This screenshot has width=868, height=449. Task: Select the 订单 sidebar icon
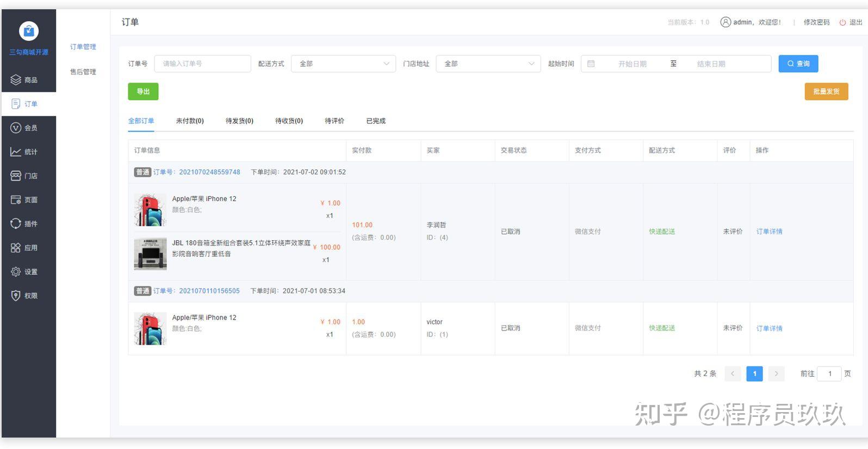tap(16, 104)
